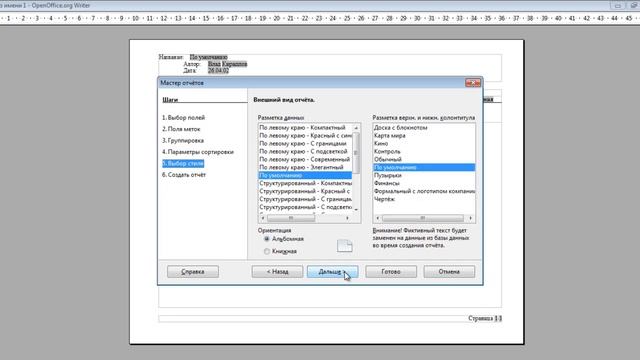Click header layout horizontal scrollbar thumb
This screenshot has height=360, width=640.
423,218
